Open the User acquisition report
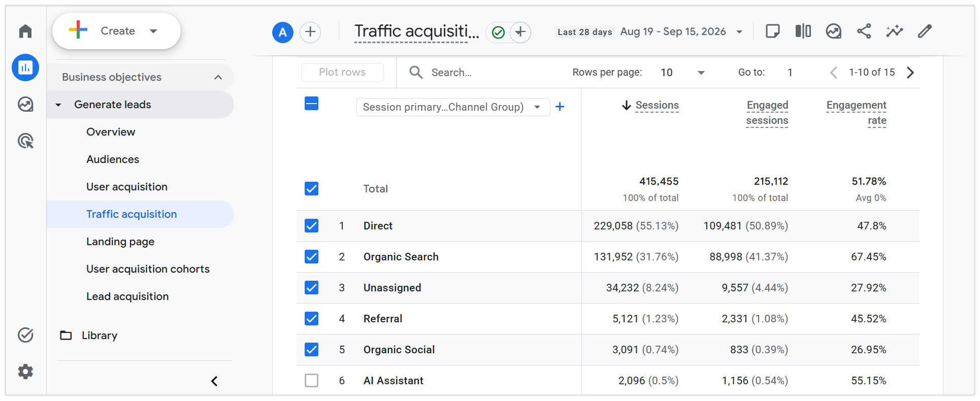The width and height of the screenshot is (980, 401). click(x=127, y=187)
